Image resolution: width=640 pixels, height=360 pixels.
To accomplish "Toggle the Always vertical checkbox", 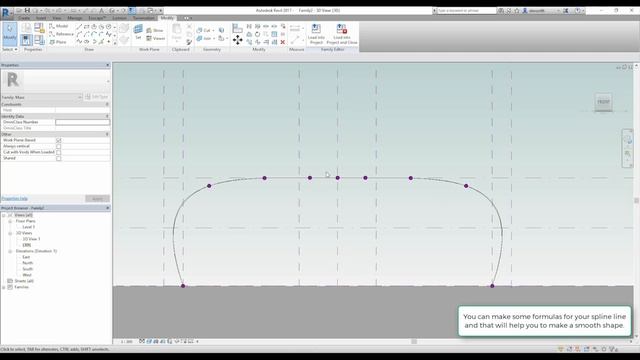I will tap(58, 146).
